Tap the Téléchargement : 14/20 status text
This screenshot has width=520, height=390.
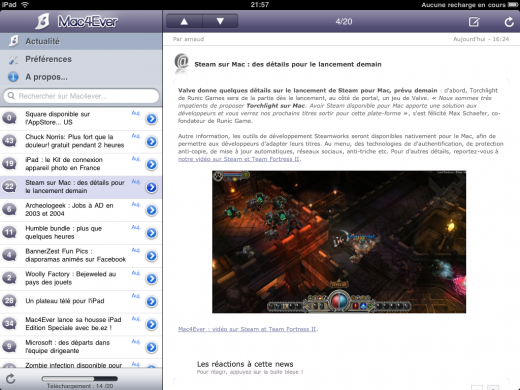[x=80, y=386]
